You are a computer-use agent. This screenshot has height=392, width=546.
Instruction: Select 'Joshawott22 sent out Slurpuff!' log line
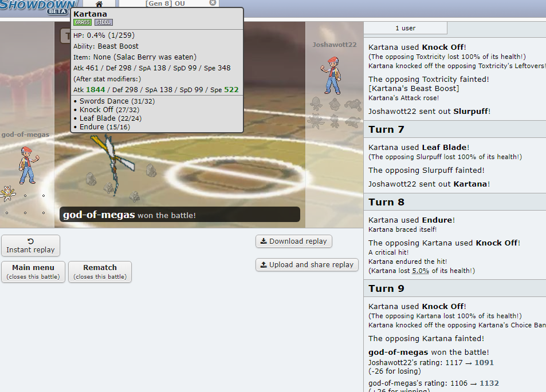click(429, 111)
